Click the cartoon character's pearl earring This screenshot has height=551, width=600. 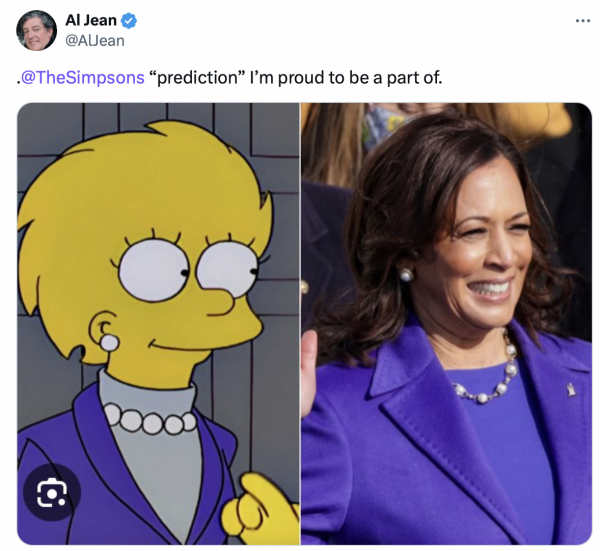(x=109, y=342)
